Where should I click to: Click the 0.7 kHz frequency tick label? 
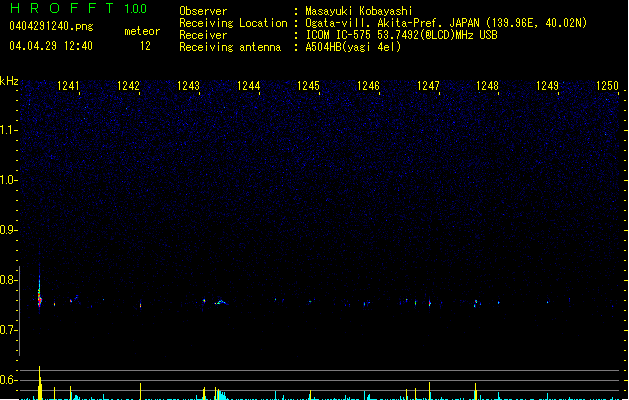pos(8,330)
